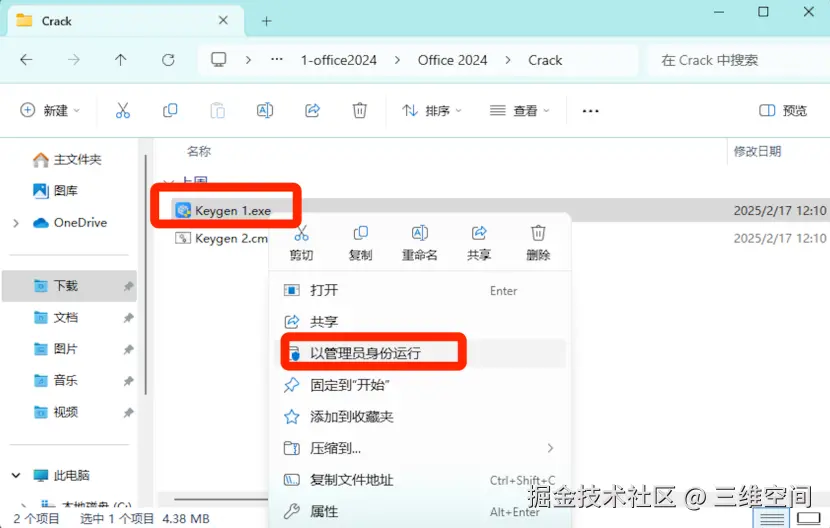
Task: Focus the search box for Crack folder
Action: pyautogui.click(x=739, y=60)
